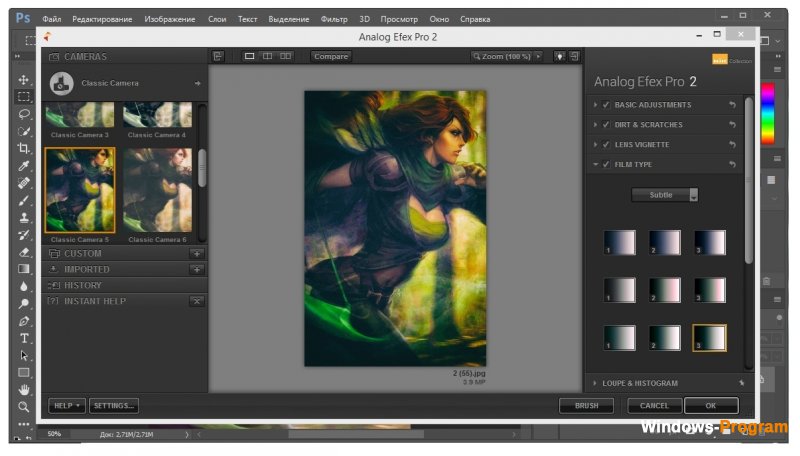
Task: Select the Zoom tool in Photoshop toolbar
Action: coord(23,407)
